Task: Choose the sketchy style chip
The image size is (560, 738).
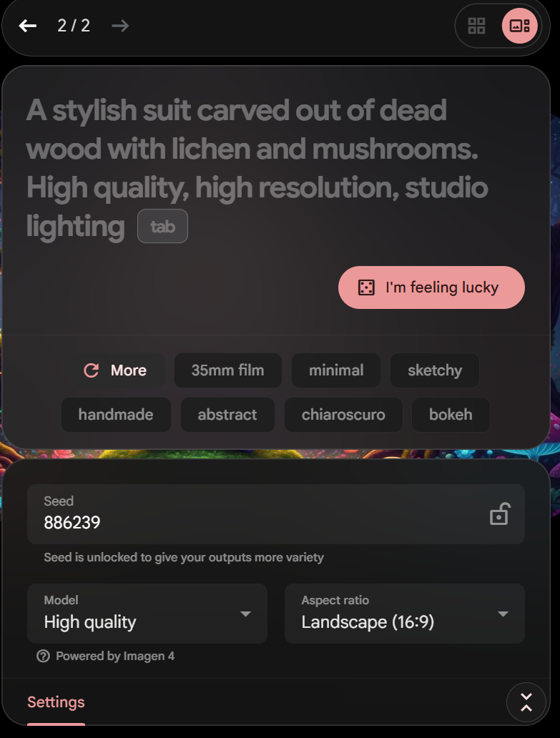Action: click(x=435, y=370)
